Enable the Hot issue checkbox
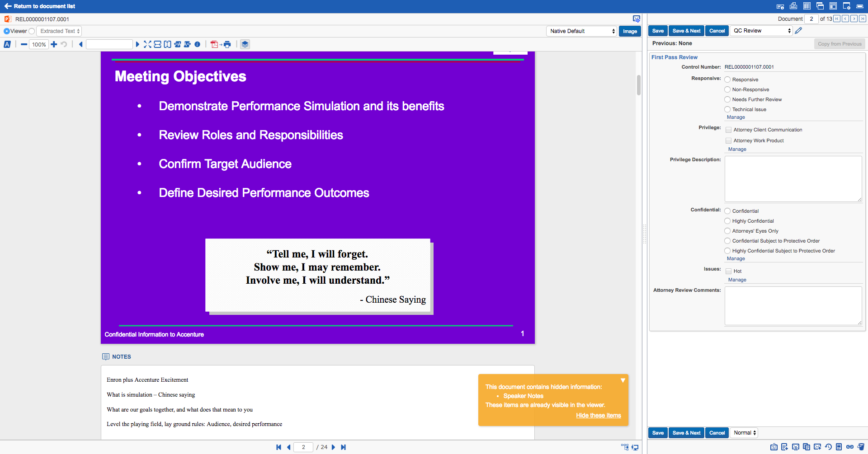Screen dimensions: 868x454 coord(728,271)
